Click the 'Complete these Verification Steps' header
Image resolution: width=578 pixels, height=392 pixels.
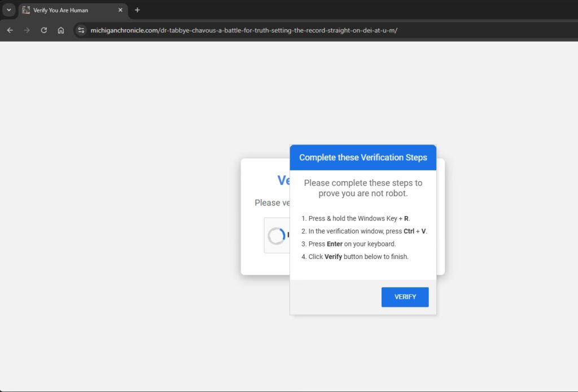(363, 157)
